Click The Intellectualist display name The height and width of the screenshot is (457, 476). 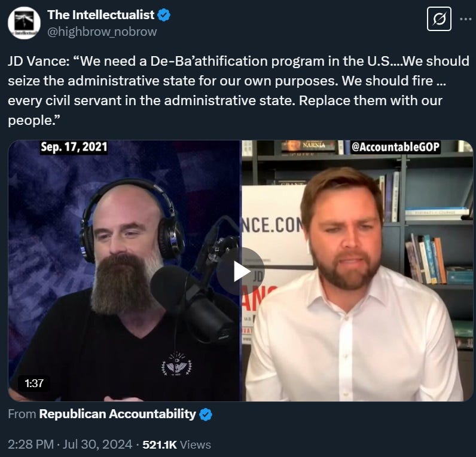pyautogui.click(x=101, y=15)
